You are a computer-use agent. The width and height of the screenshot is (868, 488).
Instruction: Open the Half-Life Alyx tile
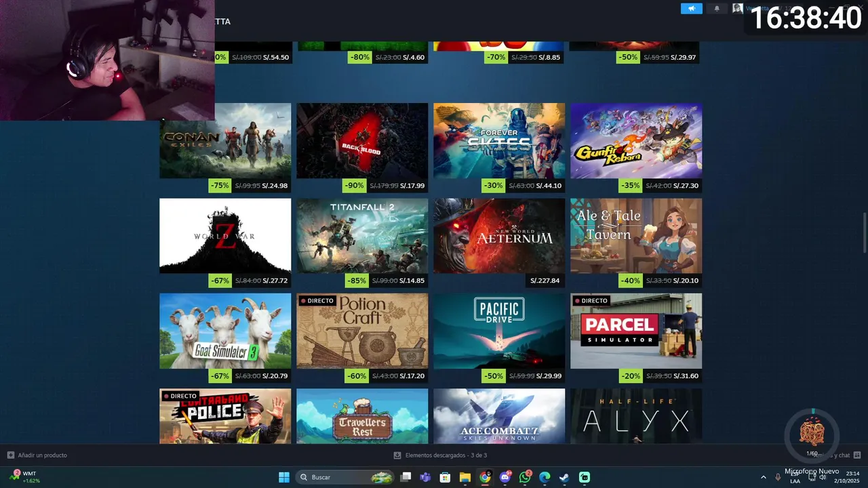coord(636,416)
